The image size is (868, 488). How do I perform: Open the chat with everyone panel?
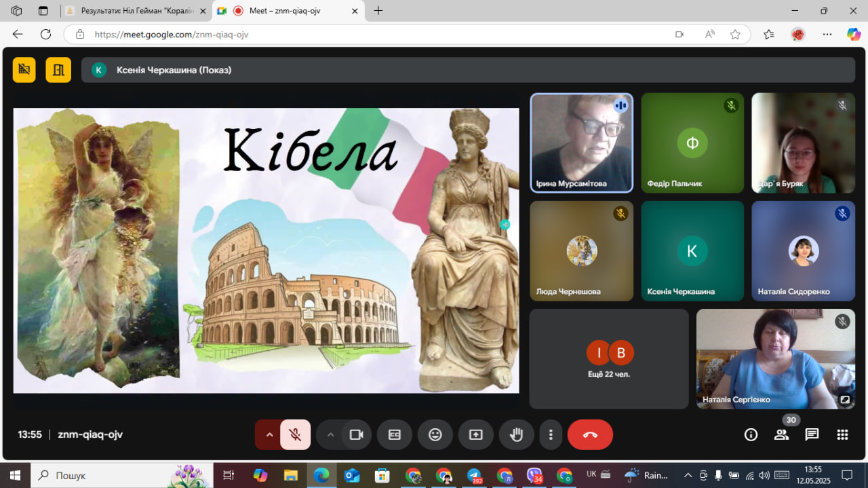click(812, 434)
